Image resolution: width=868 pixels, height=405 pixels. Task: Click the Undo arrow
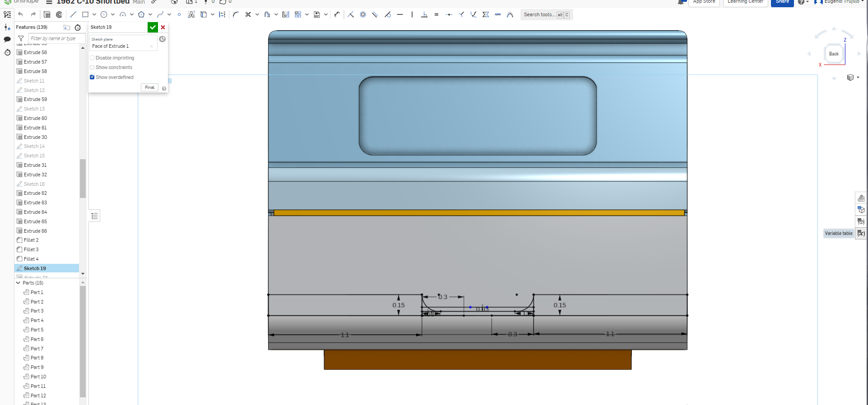tap(20, 14)
